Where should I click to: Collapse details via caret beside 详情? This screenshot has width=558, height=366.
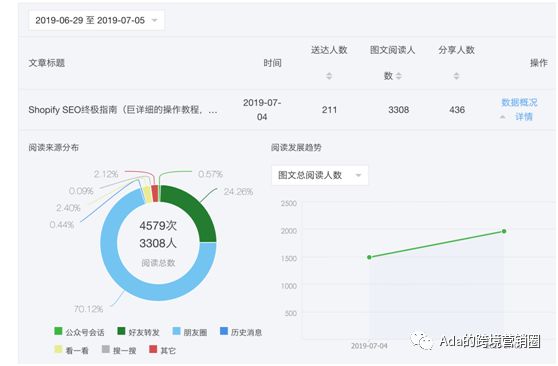(502, 117)
